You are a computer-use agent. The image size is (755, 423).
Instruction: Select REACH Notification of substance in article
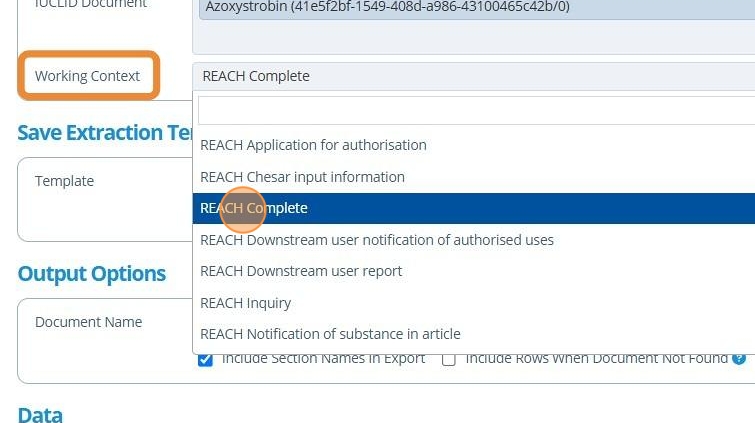(474, 334)
